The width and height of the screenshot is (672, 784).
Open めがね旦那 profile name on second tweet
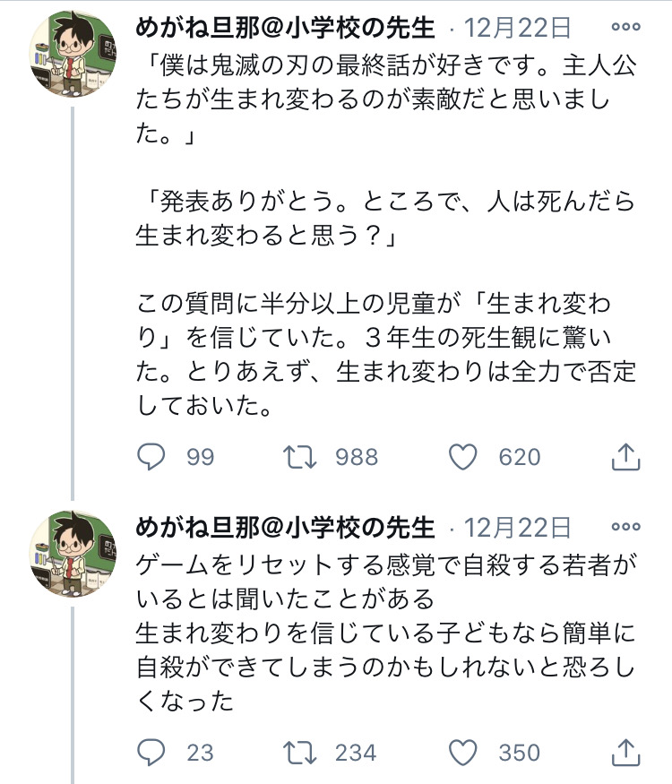pos(285,527)
